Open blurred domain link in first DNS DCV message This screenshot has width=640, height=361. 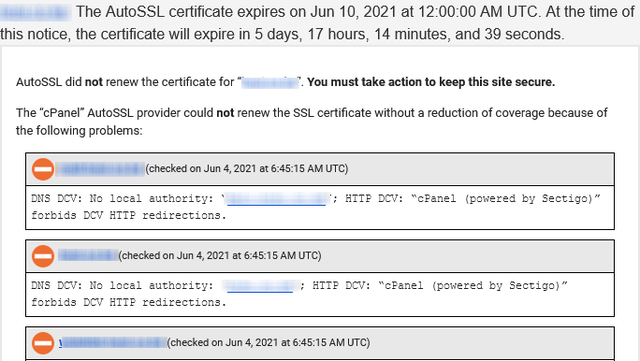[x=276, y=199]
